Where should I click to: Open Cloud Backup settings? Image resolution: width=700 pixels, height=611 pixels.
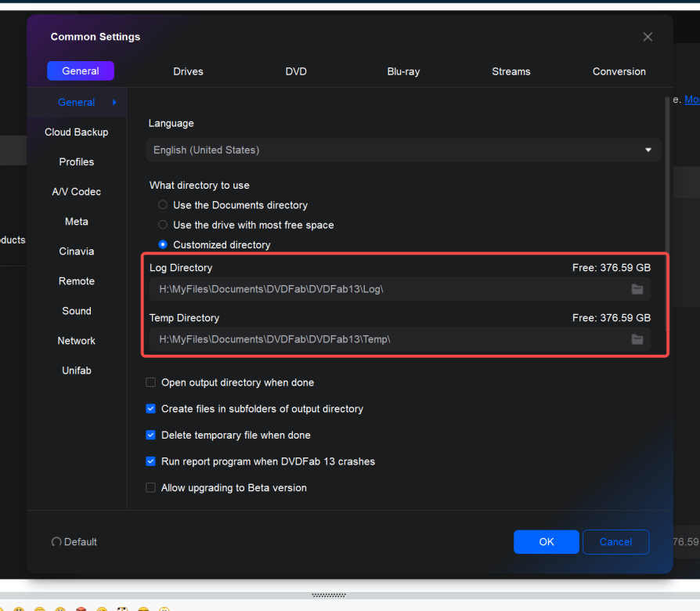[76, 132]
